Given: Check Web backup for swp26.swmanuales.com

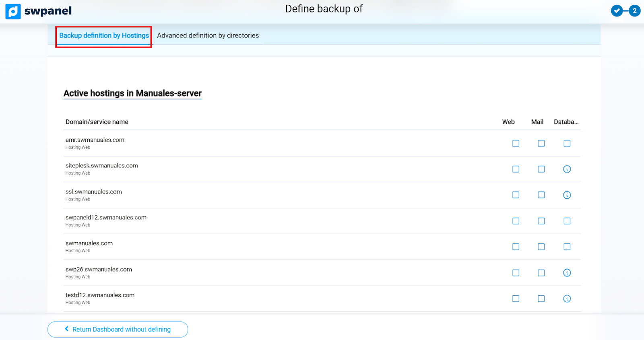Looking at the screenshot, I should point(516,273).
